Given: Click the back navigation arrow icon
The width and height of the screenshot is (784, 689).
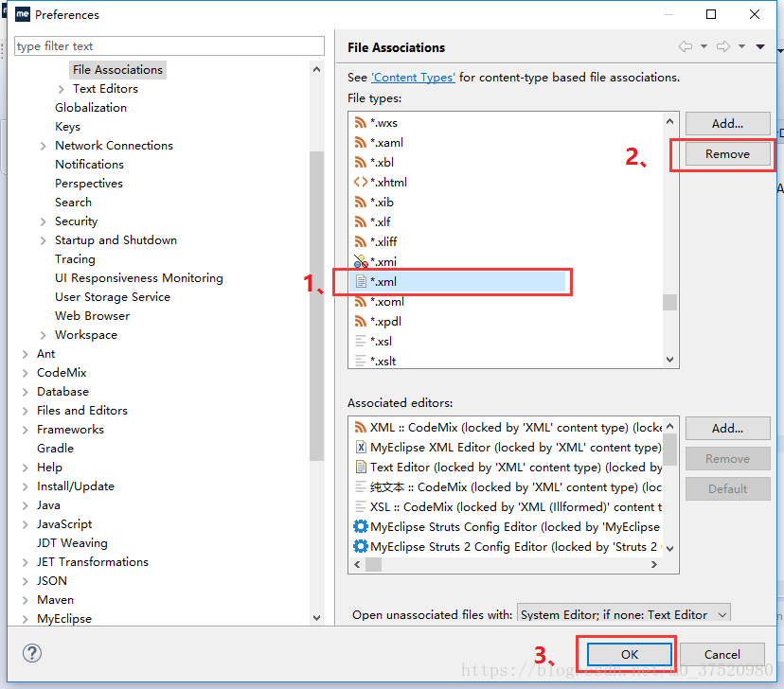Looking at the screenshot, I should pos(685,47).
